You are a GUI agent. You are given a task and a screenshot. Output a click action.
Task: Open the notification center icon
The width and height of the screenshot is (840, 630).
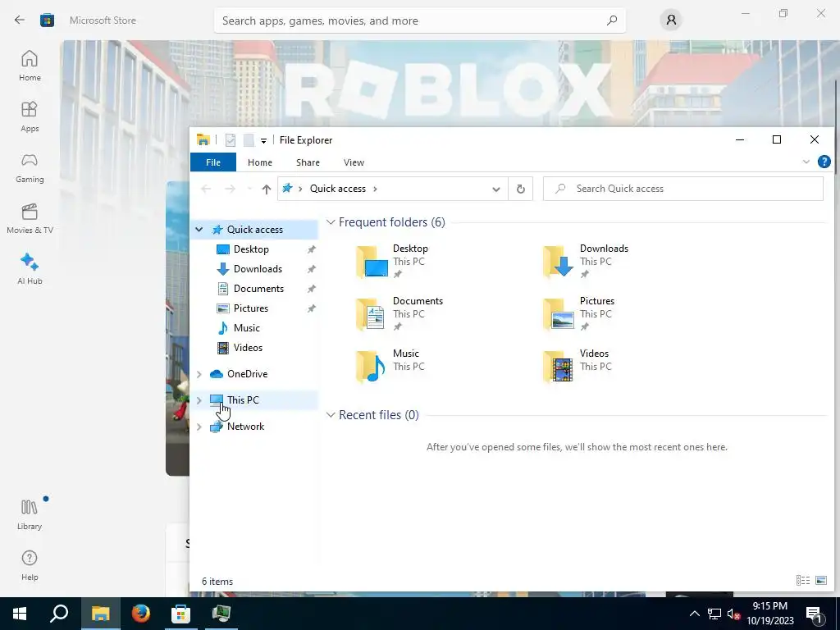point(814,614)
